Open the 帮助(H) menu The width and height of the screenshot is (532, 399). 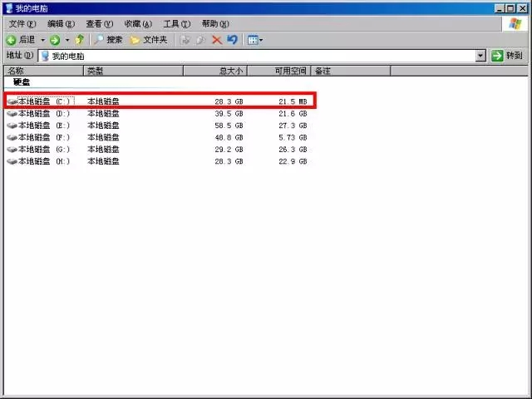[215, 24]
